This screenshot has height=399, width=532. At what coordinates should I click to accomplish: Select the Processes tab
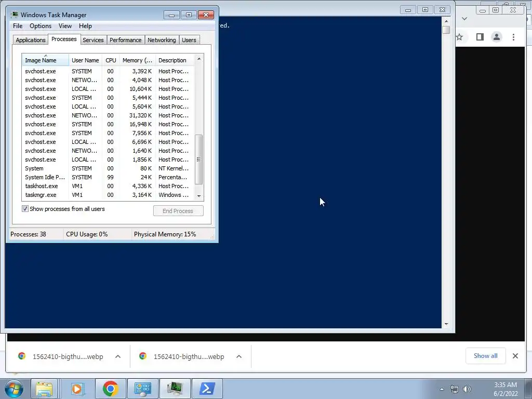(64, 39)
